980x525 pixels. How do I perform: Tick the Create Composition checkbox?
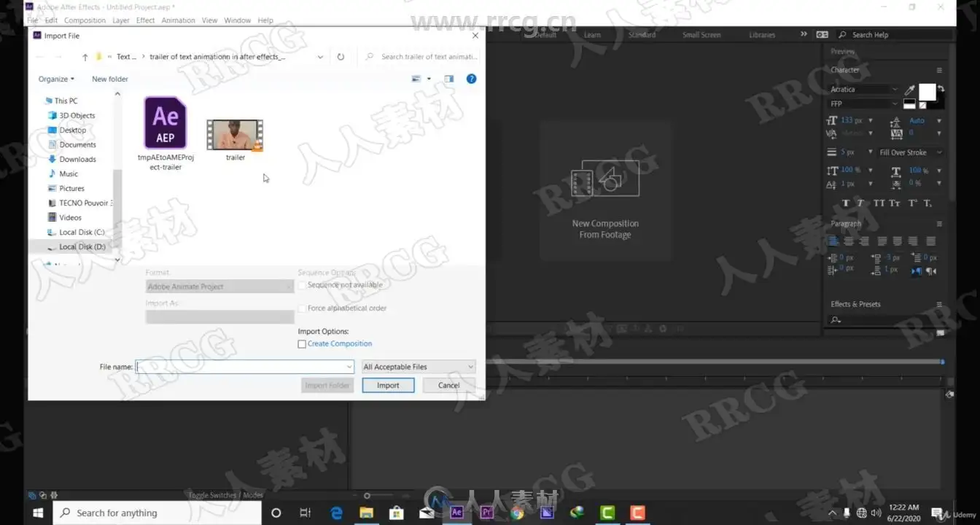pyautogui.click(x=302, y=344)
